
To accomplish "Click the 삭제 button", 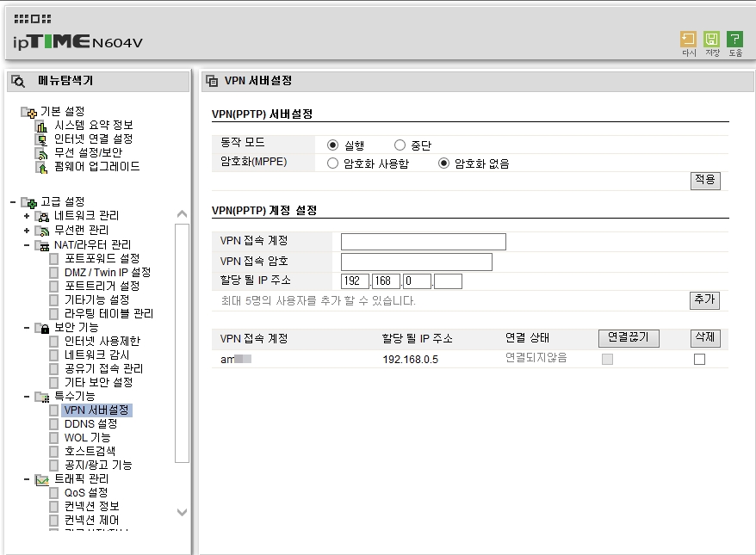I will click(705, 337).
